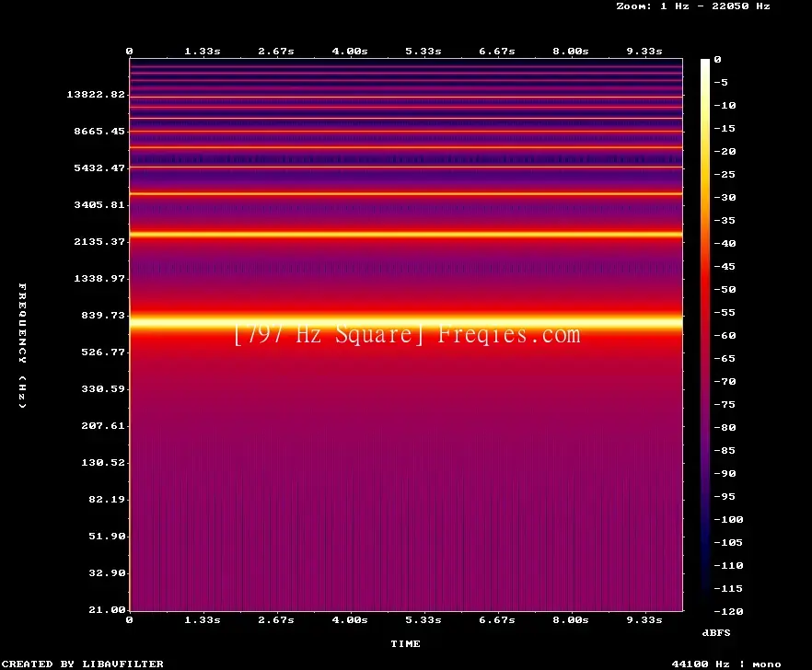This screenshot has width=812, height=670.
Task: Click the 5.33s tick on the bottom time axis
Action: coord(423,619)
